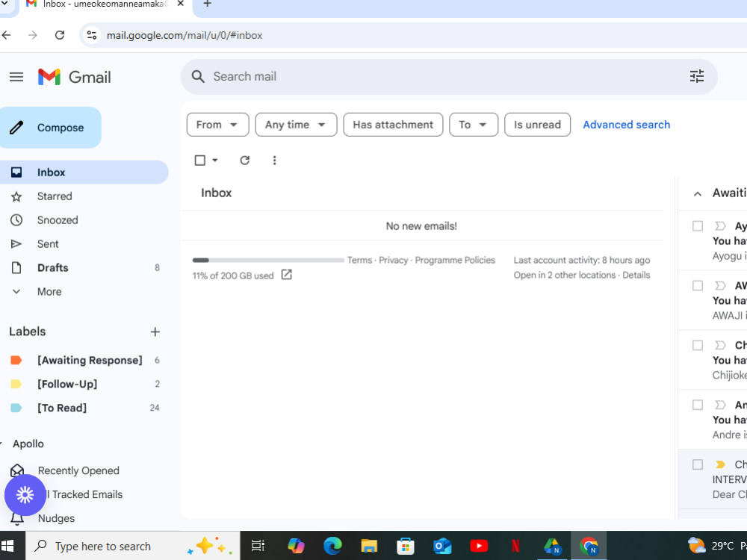The height and width of the screenshot is (560, 747).
Task: Open Google Drive from taskbar
Action: [552, 546]
